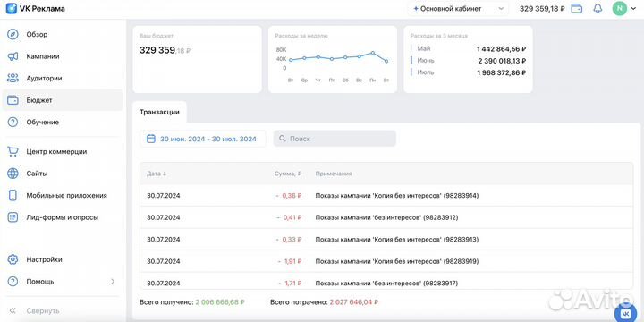This screenshot has width=644, height=322.
Task: Focus the Поиск search field
Action: (335, 139)
